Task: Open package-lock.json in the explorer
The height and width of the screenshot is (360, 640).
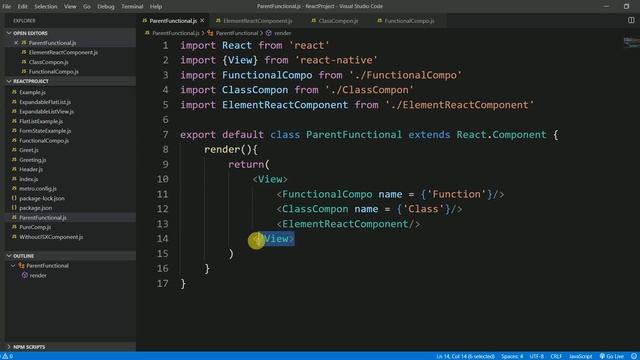Action: click(x=42, y=198)
